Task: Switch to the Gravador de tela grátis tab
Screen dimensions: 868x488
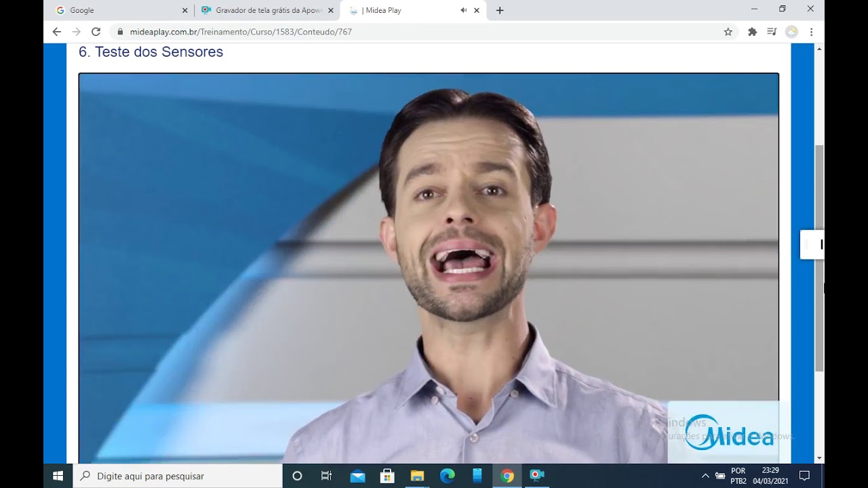Action: 267,10
